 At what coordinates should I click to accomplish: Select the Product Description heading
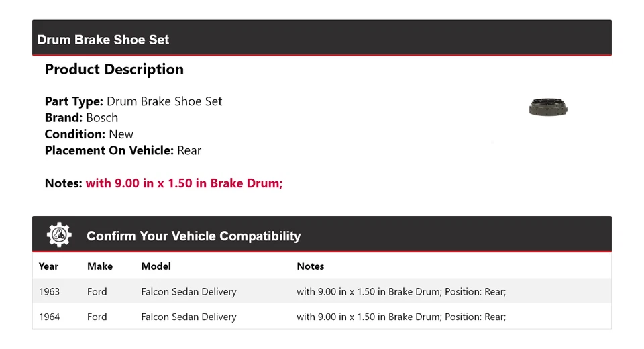point(114,70)
